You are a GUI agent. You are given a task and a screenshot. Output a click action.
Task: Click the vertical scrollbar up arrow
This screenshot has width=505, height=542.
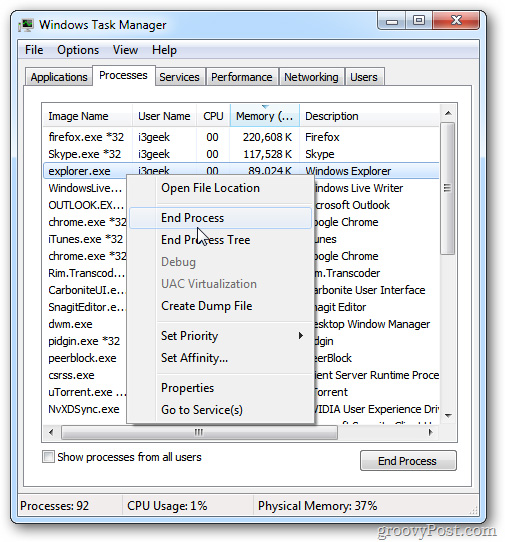tap(448, 113)
